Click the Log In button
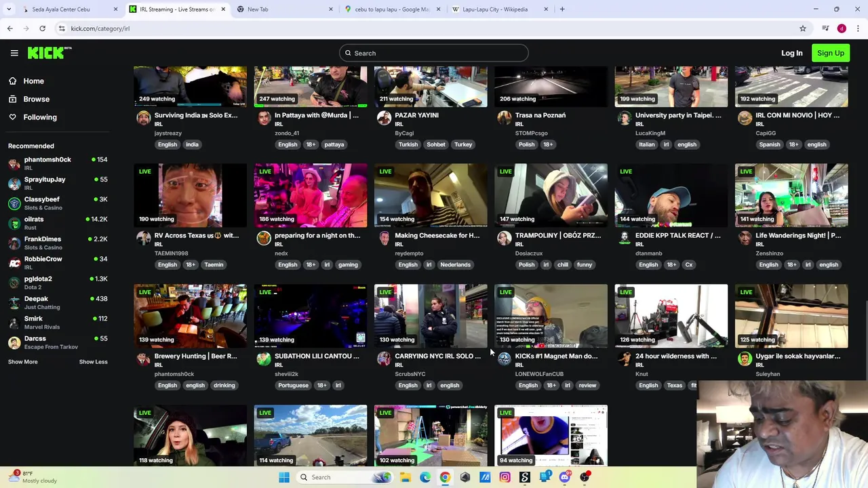Image resolution: width=868 pixels, height=488 pixels. pos(791,53)
